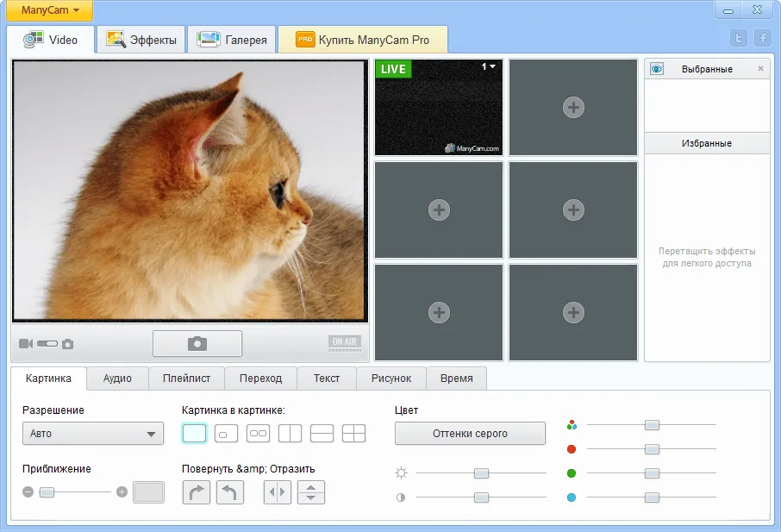
Task: Toggle the eye icon beside Выбранные
Action: (x=657, y=69)
